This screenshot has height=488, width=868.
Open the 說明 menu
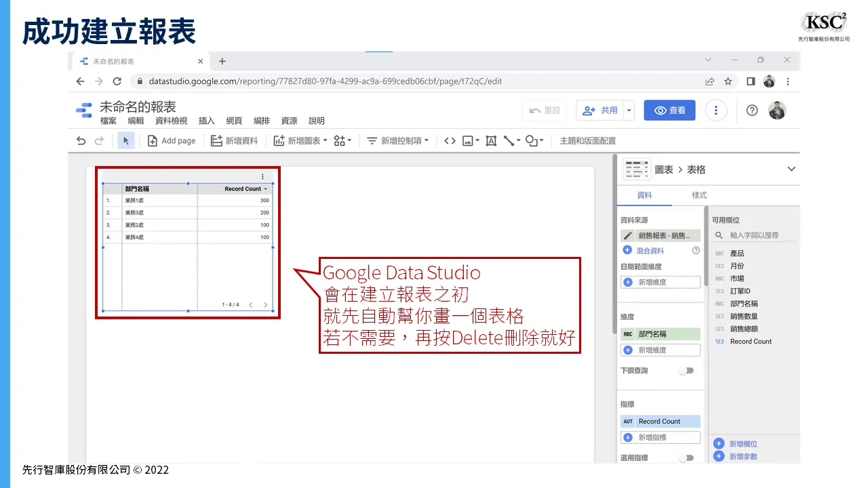317,121
